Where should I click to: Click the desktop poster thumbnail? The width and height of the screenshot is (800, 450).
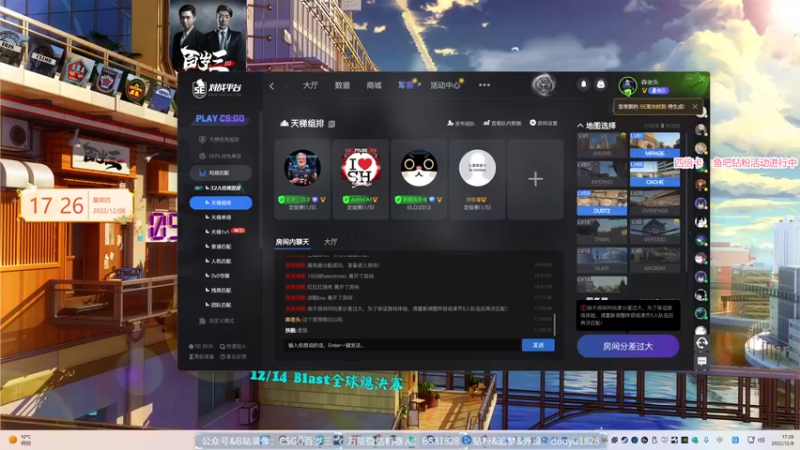pos(208,35)
